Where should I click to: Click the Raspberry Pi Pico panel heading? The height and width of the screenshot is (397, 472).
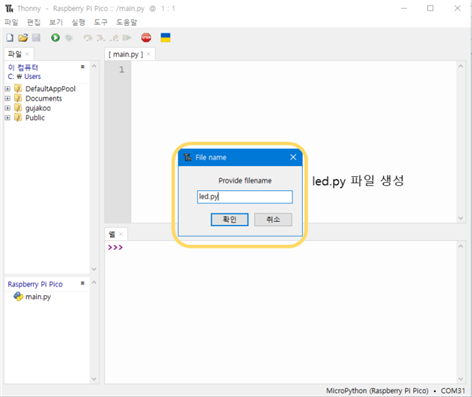click(x=35, y=284)
